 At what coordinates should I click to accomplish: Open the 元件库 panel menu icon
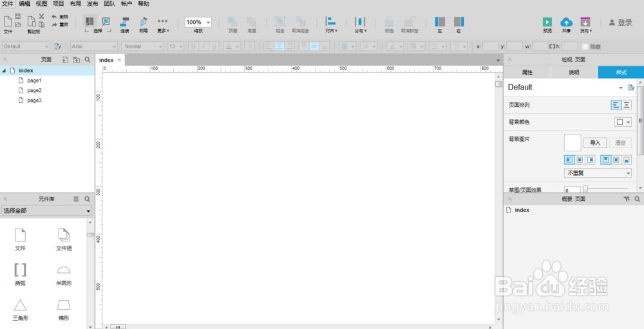pos(76,199)
